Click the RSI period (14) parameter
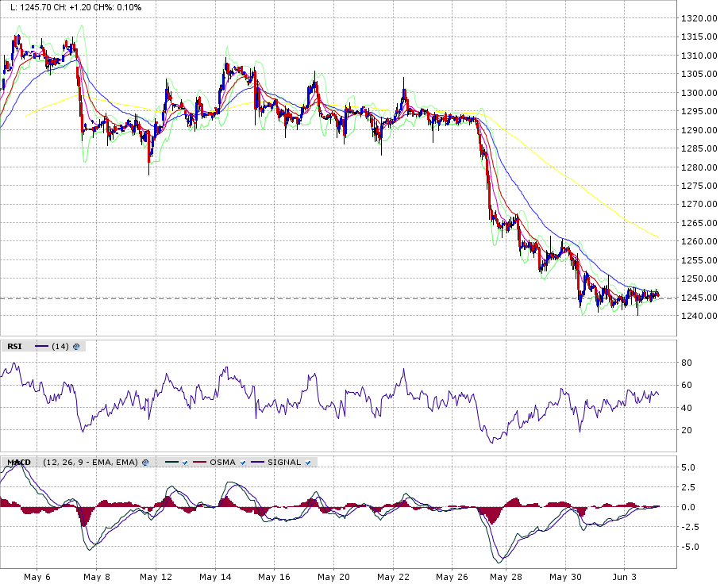Screen dimensions: 724x588 pyautogui.click(x=60, y=346)
